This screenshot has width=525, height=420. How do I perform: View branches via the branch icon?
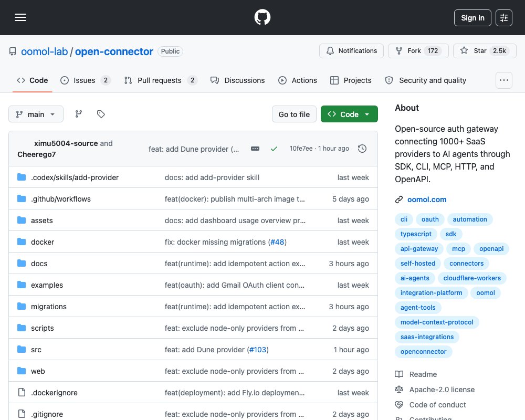pos(79,114)
